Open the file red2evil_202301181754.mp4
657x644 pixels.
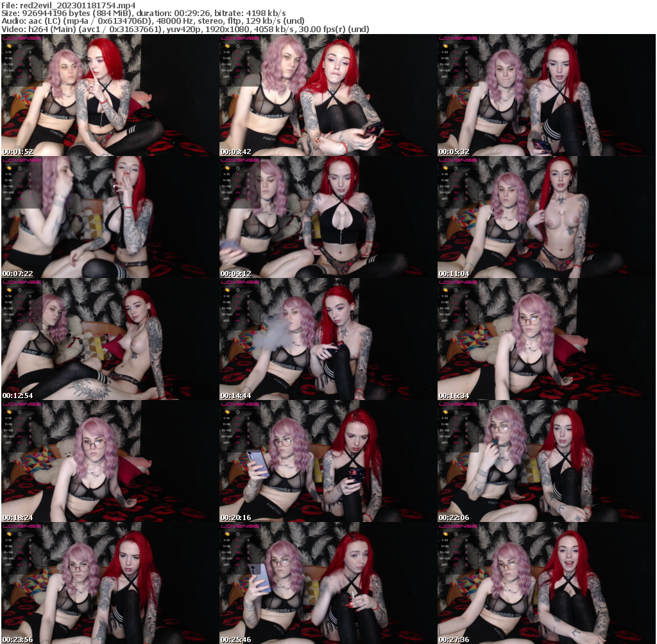click(77, 3)
